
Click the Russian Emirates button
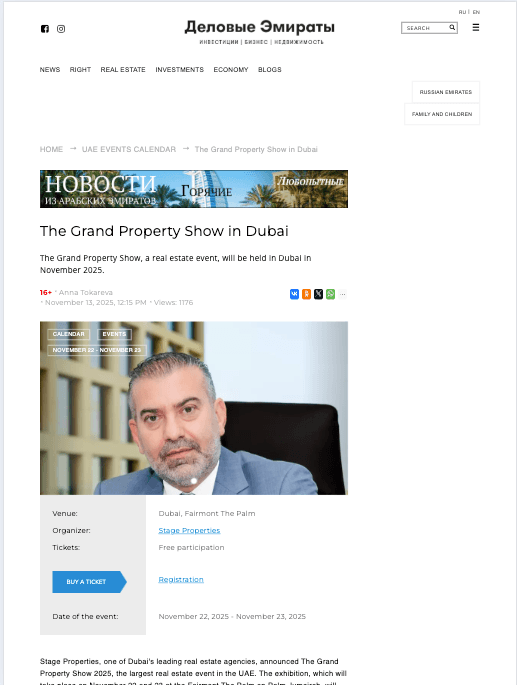point(446,92)
